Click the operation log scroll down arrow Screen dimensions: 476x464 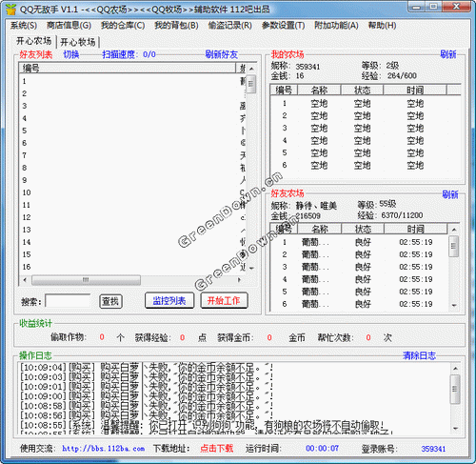click(x=455, y=429)
